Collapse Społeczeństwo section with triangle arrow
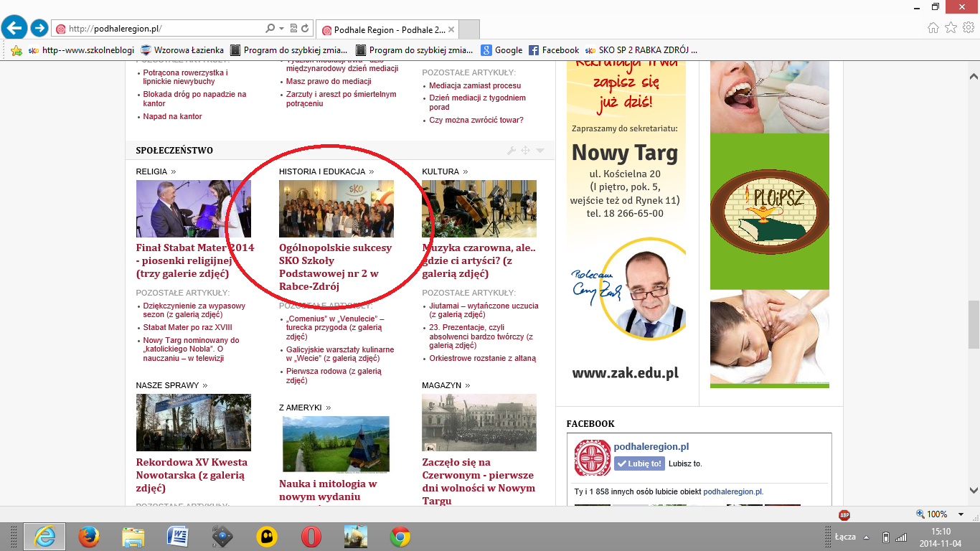The width and height of the screenshot is (980, 551). point(540,151)
